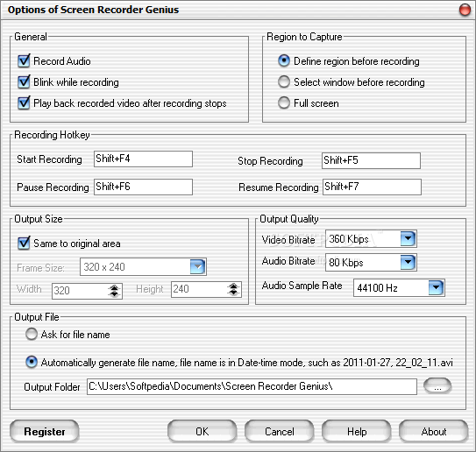Toggle Blink while recording checkbox
This screenshot has height=452, width=476.
click(x=24, y=82)
